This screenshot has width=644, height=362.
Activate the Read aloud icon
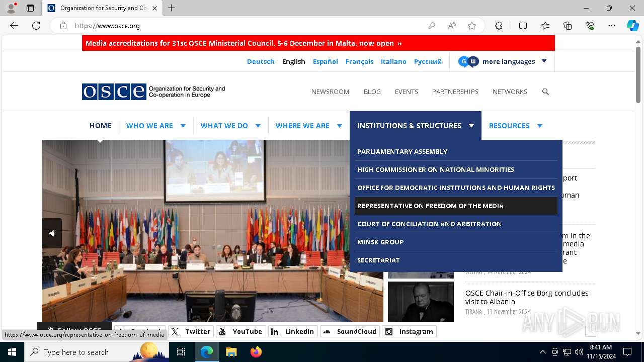tap(452, 26)
